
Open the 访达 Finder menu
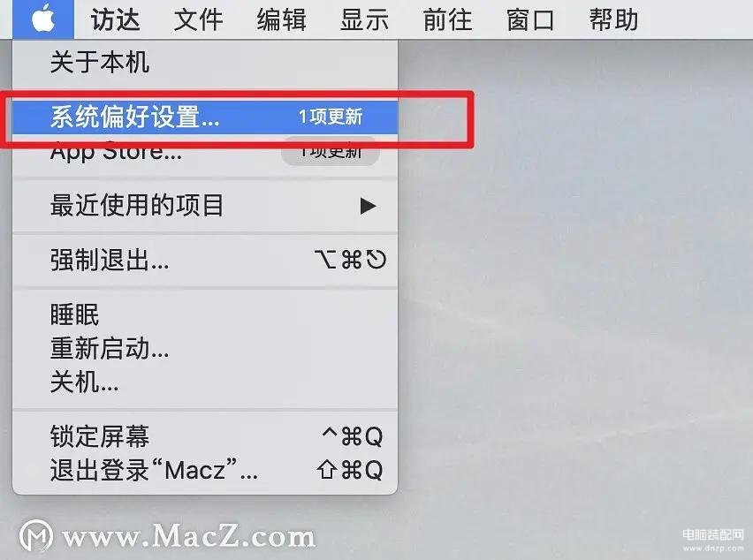pos(115,19)
